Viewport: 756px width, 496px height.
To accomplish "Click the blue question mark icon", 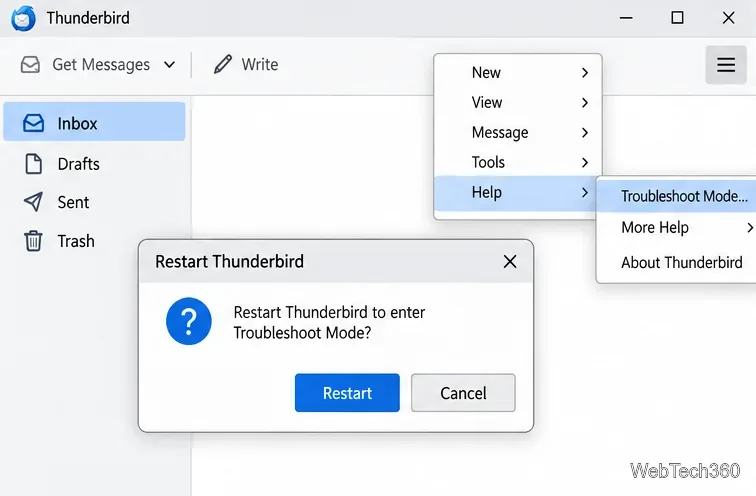I will point(189,321).
